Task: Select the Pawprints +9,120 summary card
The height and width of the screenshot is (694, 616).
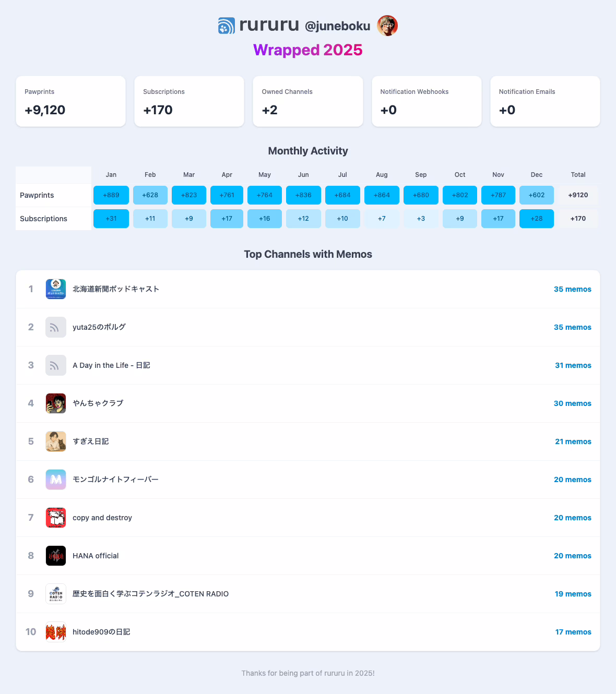Action: click(x=71, y=101)
